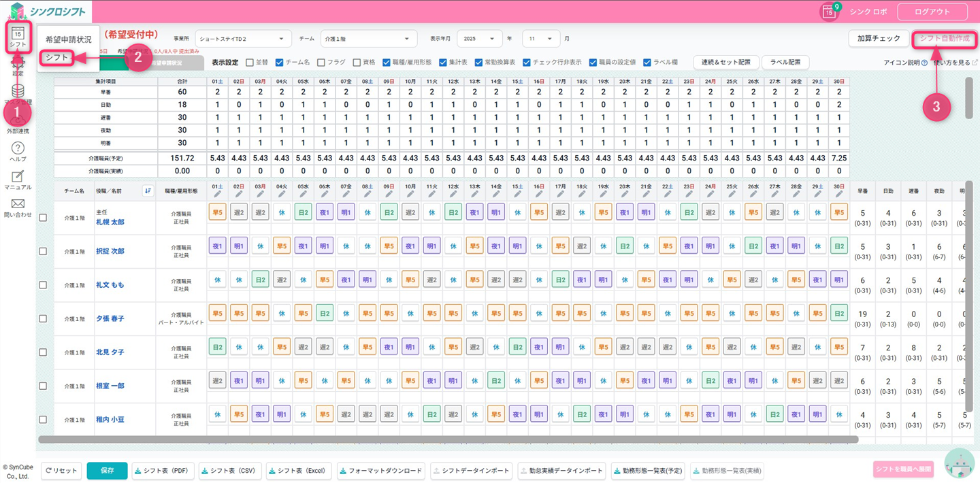Screen dimensions: 980x483
Task: Open ヘルプ question mark icon
Action: [x=18, y=149]
